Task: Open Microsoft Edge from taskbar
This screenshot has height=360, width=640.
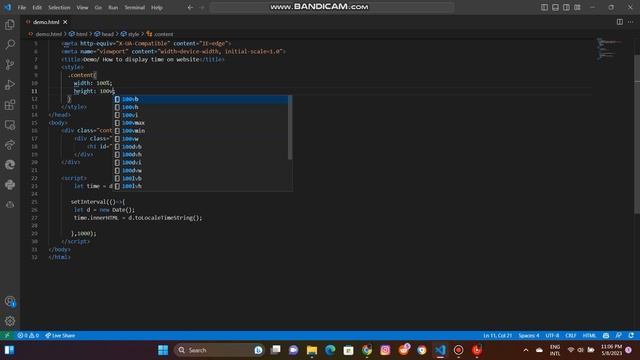Action: pos(330,350)
